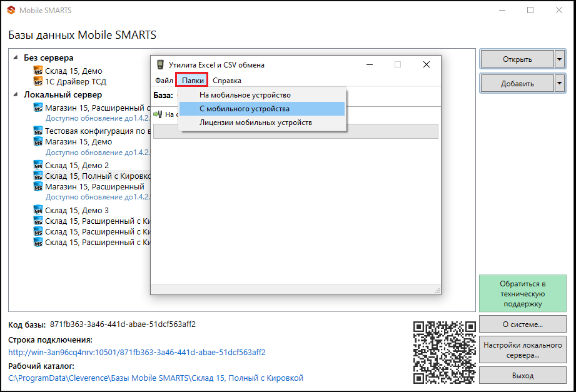Collapse the Локальный сервер group
Viewport: 576px width, 392px height.
[x=16, y=95]
